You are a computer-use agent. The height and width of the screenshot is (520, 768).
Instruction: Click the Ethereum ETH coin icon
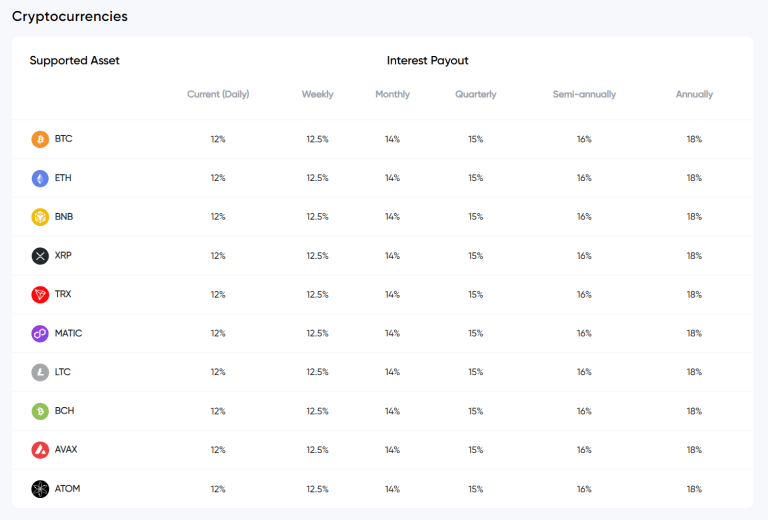point(40,178)
